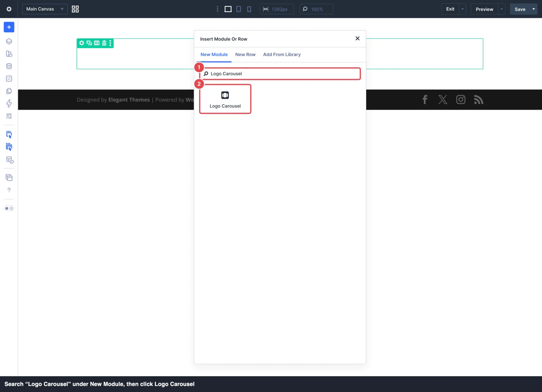This screenshot has width=542, height=392.
Task: Click the RSS feed footer icon
Action: click(479, 100)
